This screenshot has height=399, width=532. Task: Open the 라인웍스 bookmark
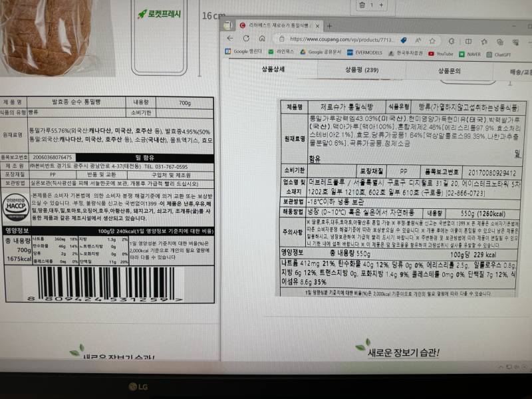tap(281, 52)
